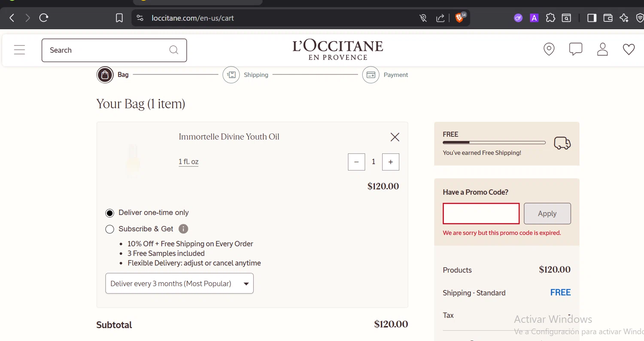644x341 pixels.
Task: Click the 1 fl. oz size link
Action: (188, 162)
